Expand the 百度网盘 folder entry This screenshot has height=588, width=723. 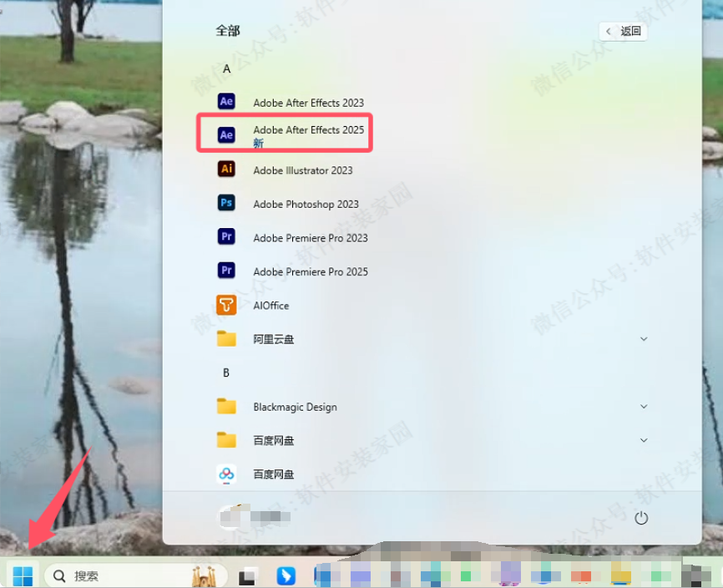643,440
